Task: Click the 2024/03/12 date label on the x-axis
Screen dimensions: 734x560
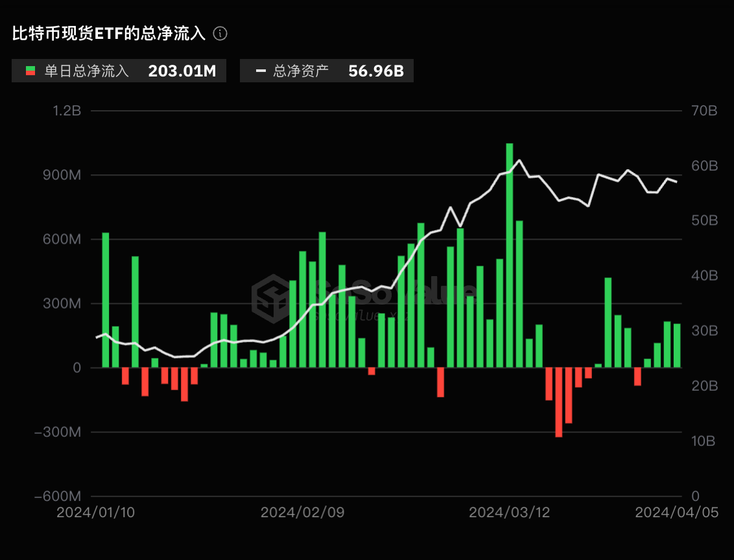Action: 509,513
